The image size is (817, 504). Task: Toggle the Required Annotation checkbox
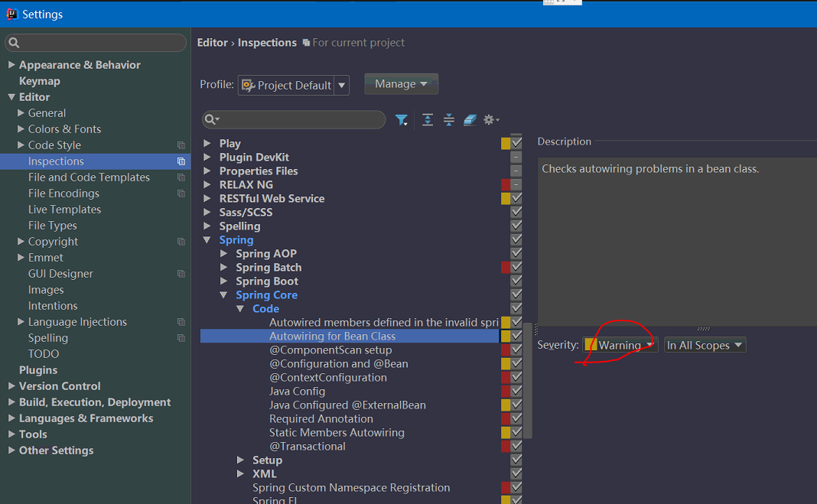(516, 418)
